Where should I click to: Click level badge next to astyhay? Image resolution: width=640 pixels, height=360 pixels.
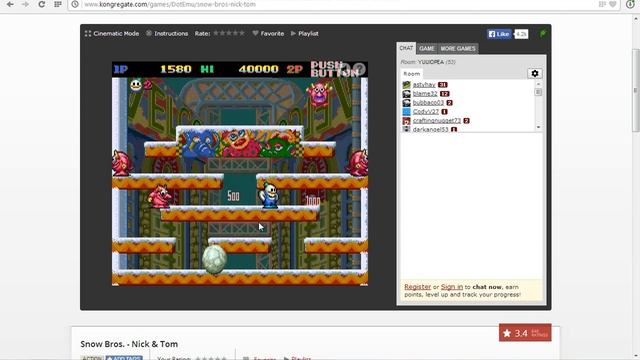pos(442,84)
